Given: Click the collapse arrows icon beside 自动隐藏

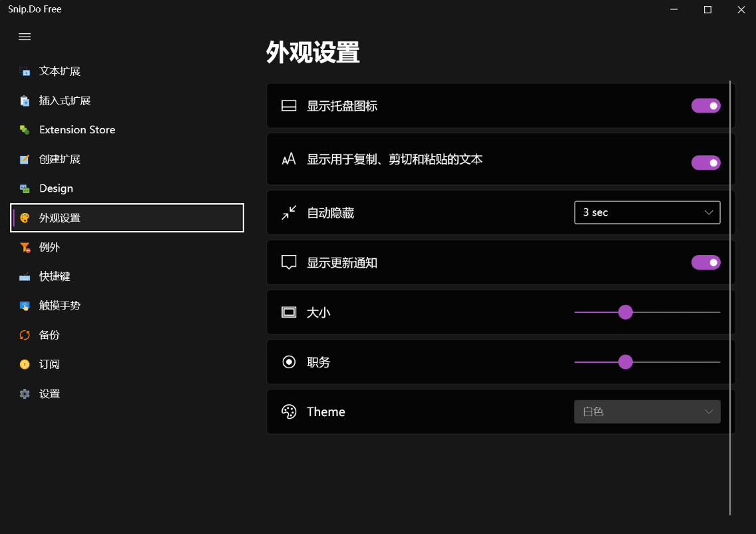Looking at the screenshot, I should click(289, 212).
